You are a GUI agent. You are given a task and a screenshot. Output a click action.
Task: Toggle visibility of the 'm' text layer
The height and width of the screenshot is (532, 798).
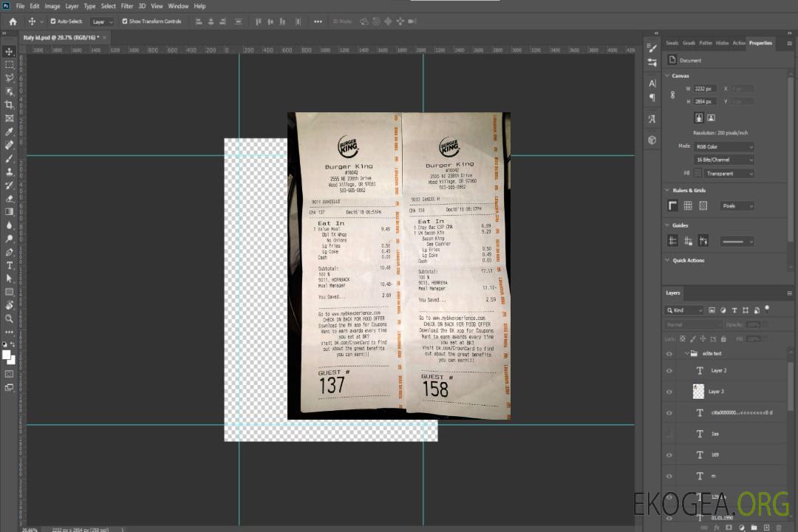click(x=669, y=477)
